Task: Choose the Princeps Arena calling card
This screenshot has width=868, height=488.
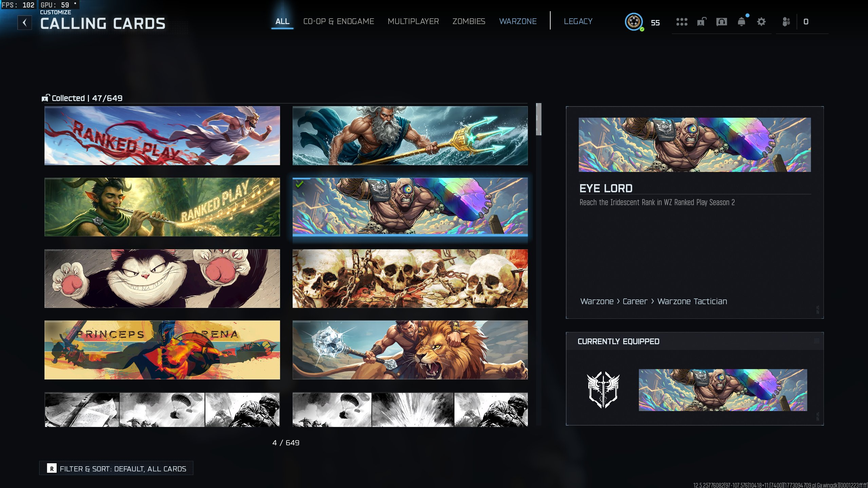Action: click(x=162, y=350)
